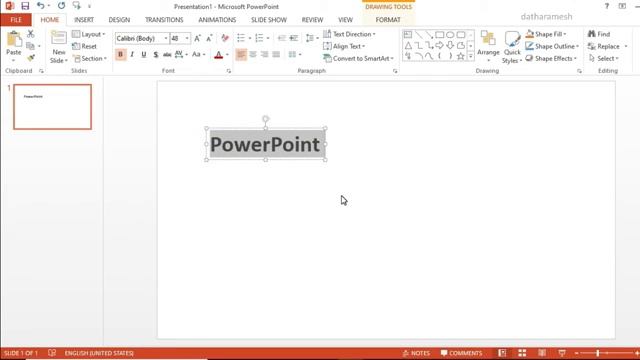The width and height of the screenshot is (640, 360).
Task: Open the FILE tab
Action: tap(16, 20)
